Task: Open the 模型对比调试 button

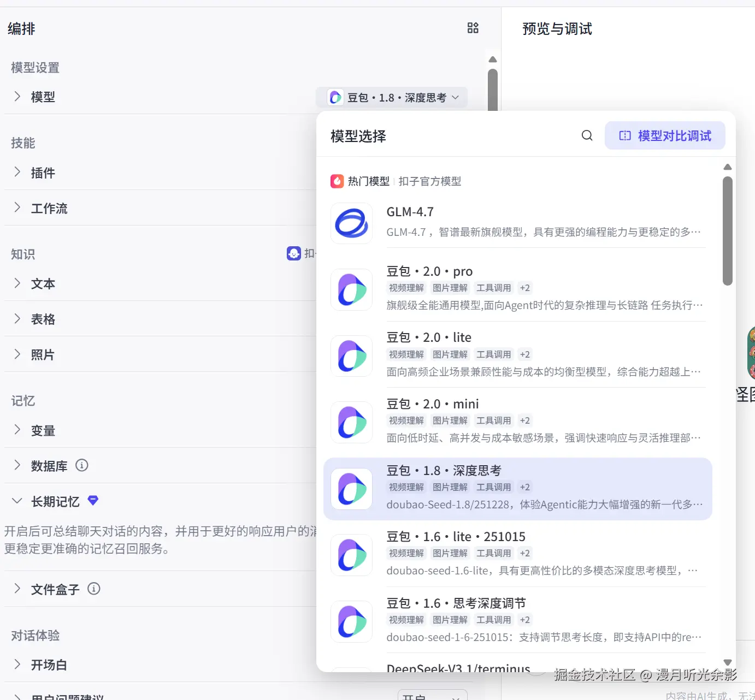Action: click(665, 135)
